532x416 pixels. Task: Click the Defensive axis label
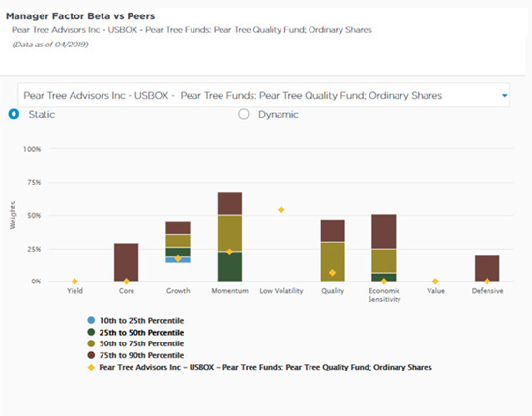point(488,291)
